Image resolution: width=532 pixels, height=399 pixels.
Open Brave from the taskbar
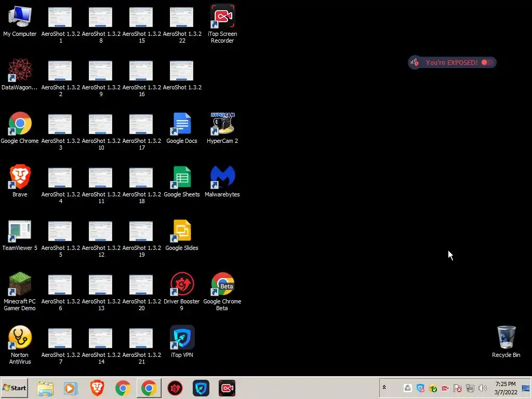97,388
